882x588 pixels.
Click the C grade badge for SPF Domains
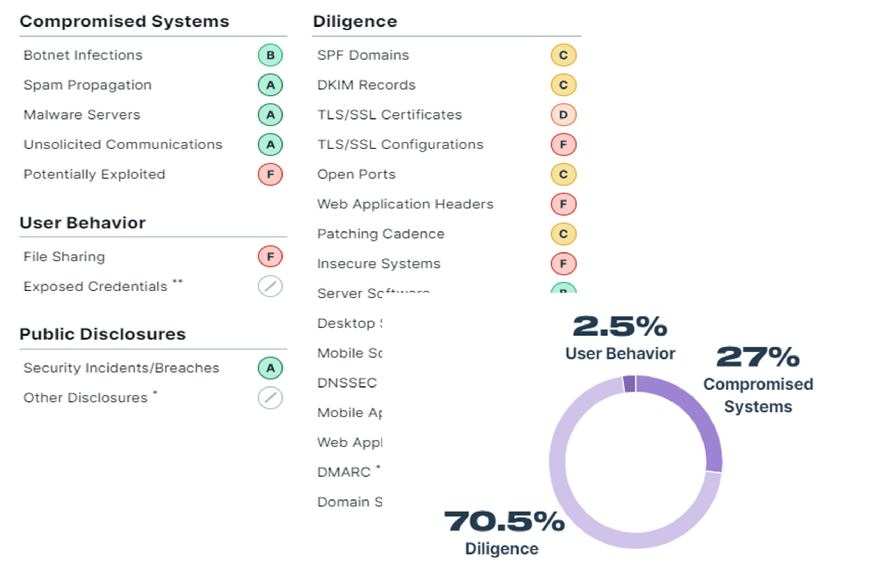coord(563,55)
